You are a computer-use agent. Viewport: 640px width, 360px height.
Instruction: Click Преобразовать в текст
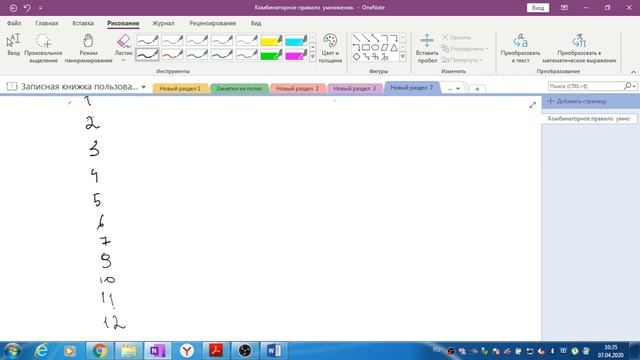[520, 48]
